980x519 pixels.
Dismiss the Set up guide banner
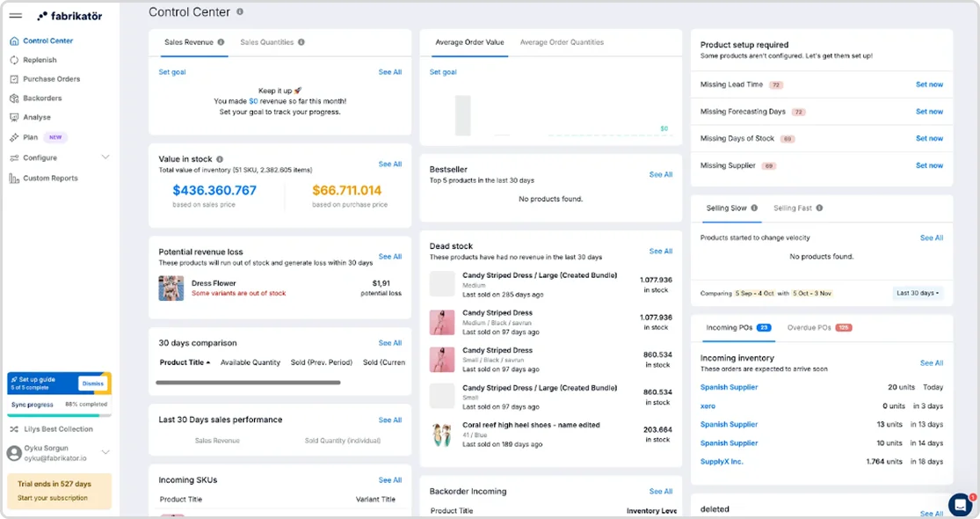pyautogui.click(x=92, y=384)
